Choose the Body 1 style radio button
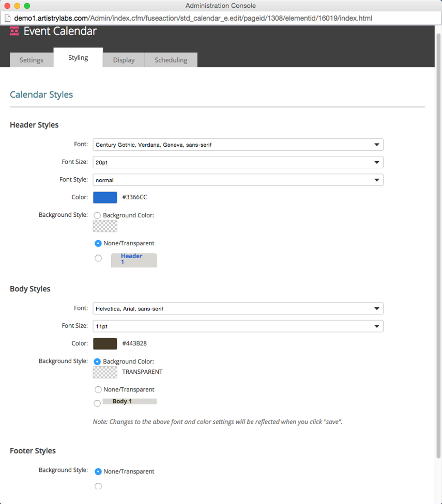The width and height of the screenshot is (442, 504). pos(97,403)
